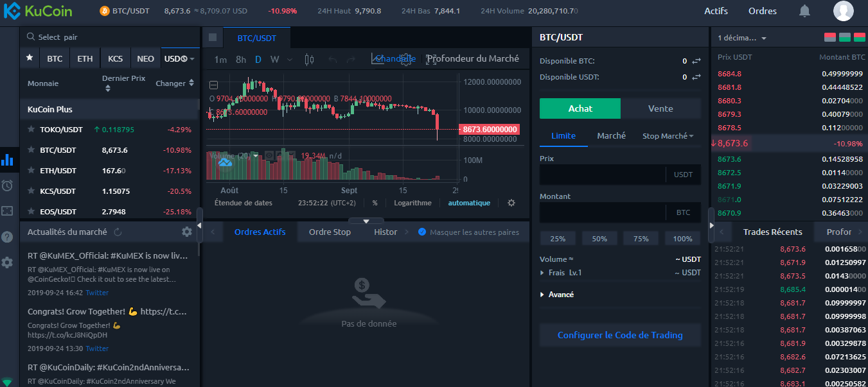Click the notification bell icon
868x387 pixels.
(x=804, y=11)
